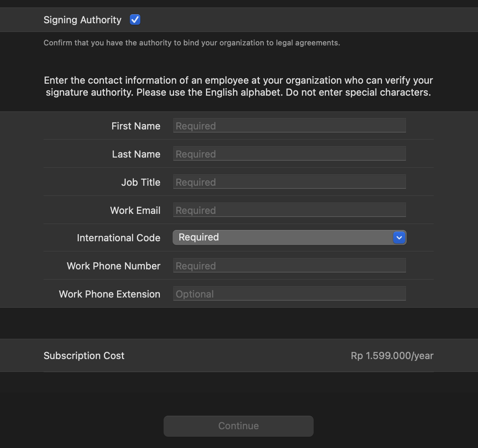Screen dimensions: 478x448
Task: Click the Work Email label
Action: point(135,210)
